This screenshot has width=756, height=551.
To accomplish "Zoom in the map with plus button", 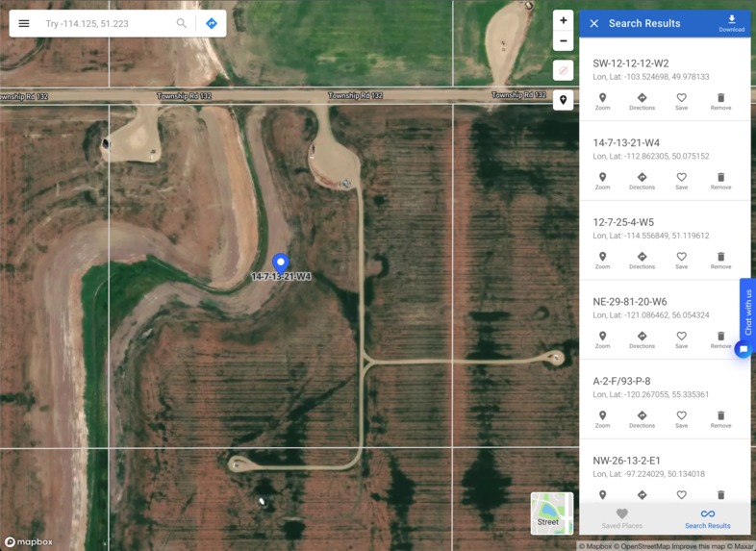I will point(563,20).
